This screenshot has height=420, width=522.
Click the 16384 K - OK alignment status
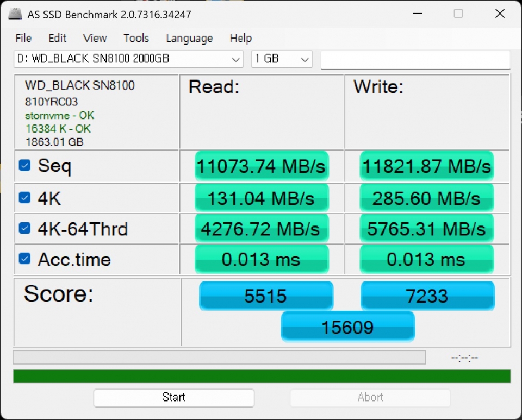(x=58, y=129)
